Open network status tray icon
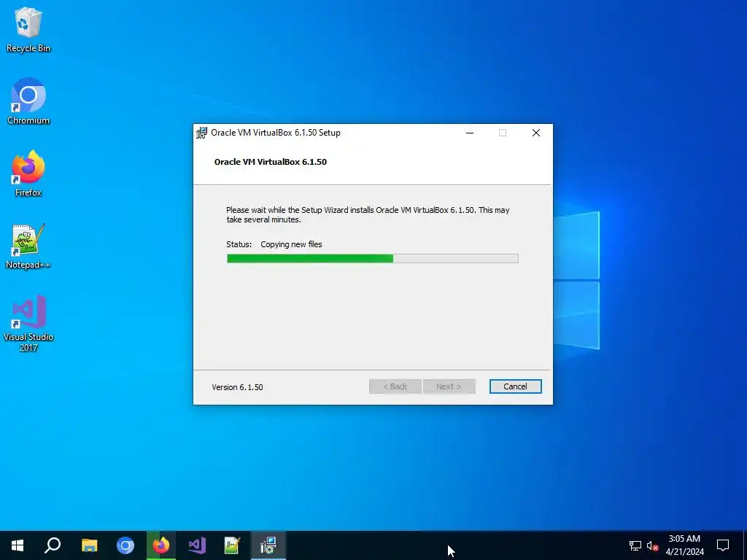Screen dimensions: 747x560 point(635,545)
